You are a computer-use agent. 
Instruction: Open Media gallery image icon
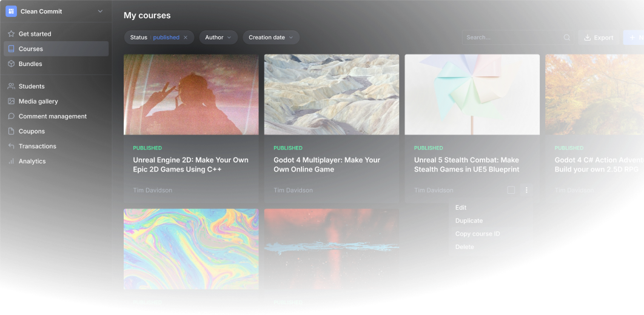[x=12, y=101]
